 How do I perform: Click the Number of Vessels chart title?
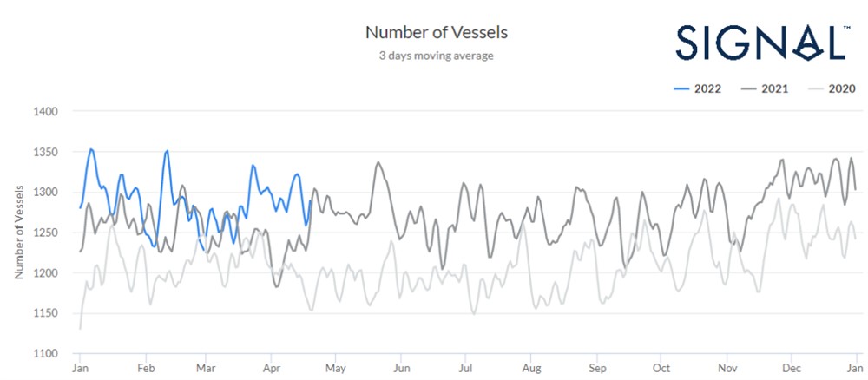436,32
